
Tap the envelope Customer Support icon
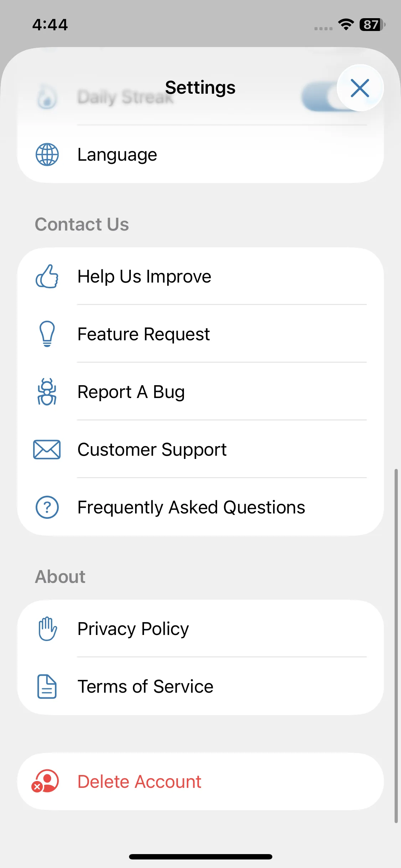point(47,449)
